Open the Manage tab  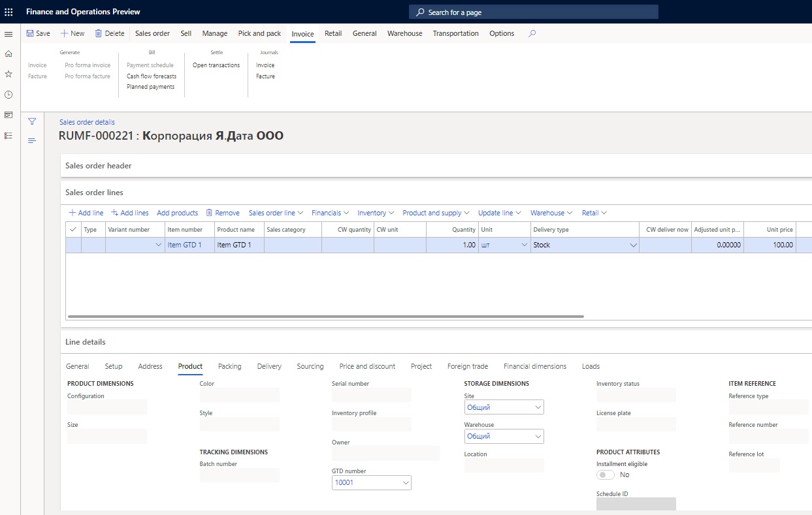(x=215, y=33)
